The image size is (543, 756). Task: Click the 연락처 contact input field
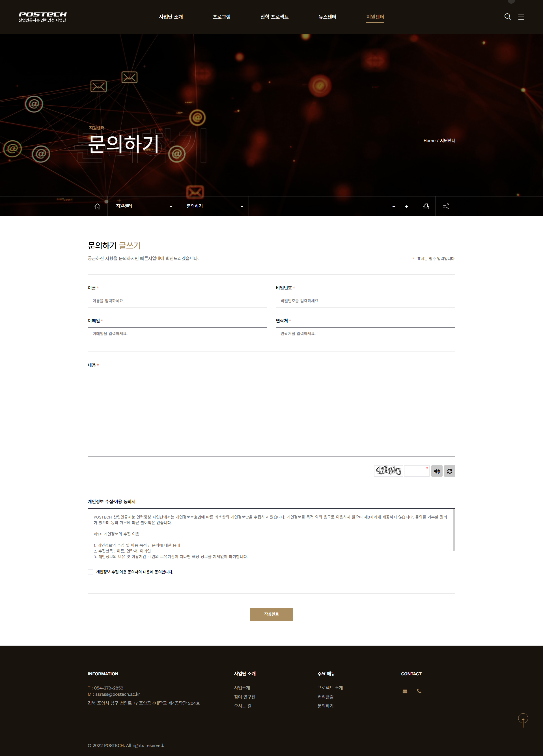[365, 334]
